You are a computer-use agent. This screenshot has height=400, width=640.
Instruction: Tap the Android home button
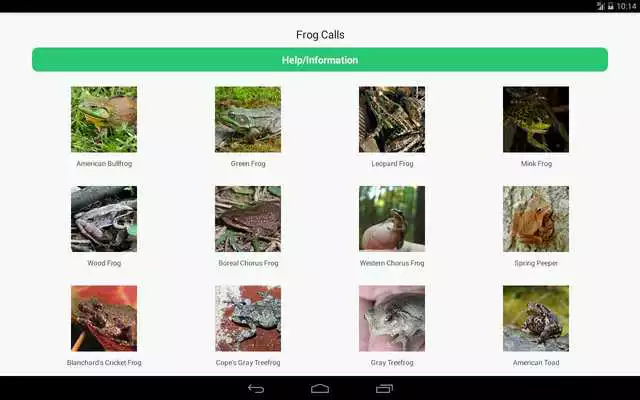tap(320, 389)
